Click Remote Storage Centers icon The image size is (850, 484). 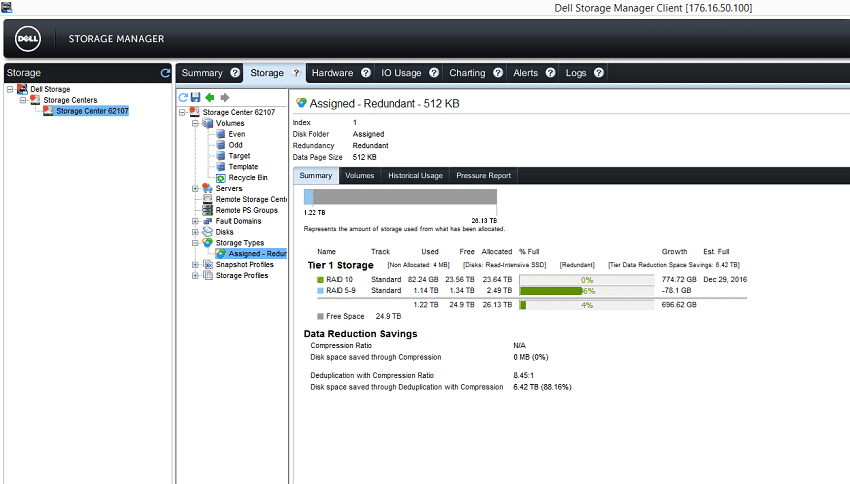coord(207,199)
